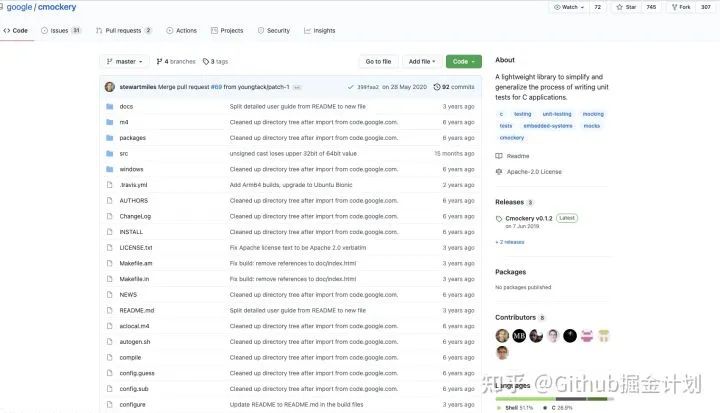
Task: Open the m4 folder icon
Action: 109,122
